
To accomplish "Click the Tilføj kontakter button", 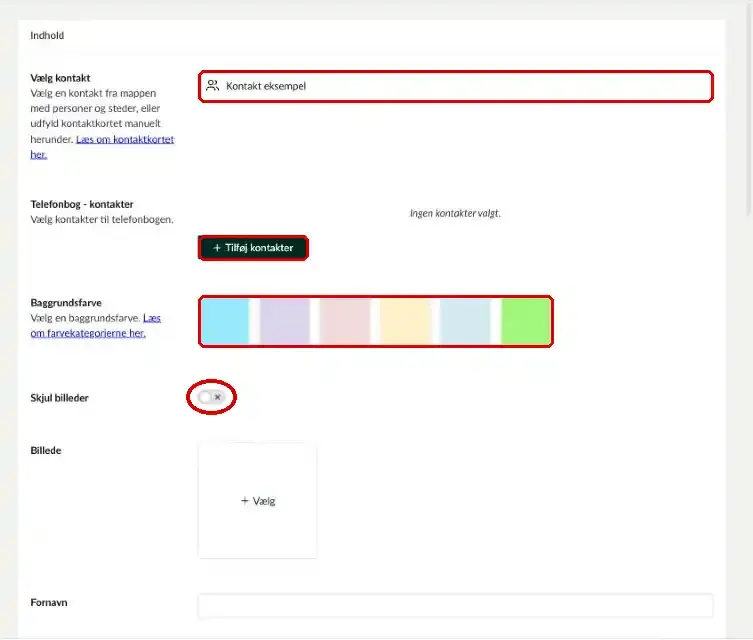I will (253, 248).
